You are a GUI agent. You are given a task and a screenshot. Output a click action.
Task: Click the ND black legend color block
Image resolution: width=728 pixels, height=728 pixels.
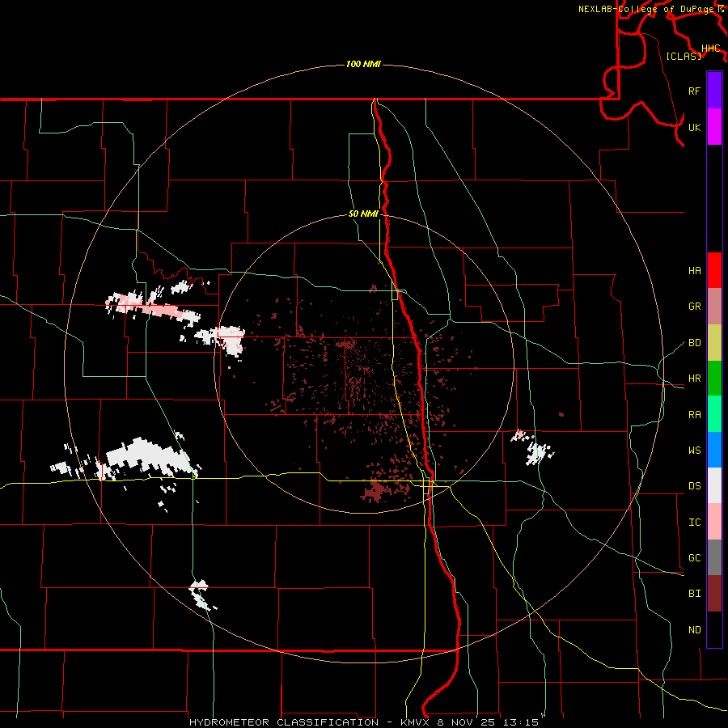click(x=714, y=629)
